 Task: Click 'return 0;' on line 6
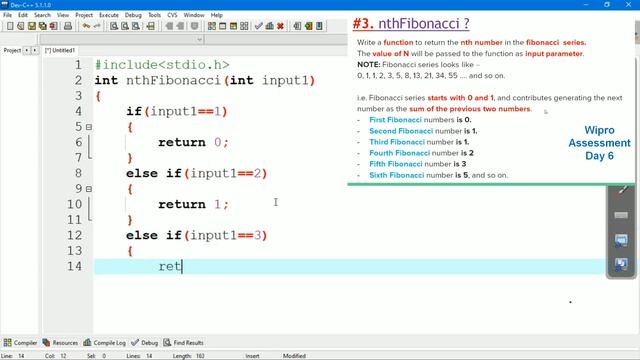click(193, 142)
